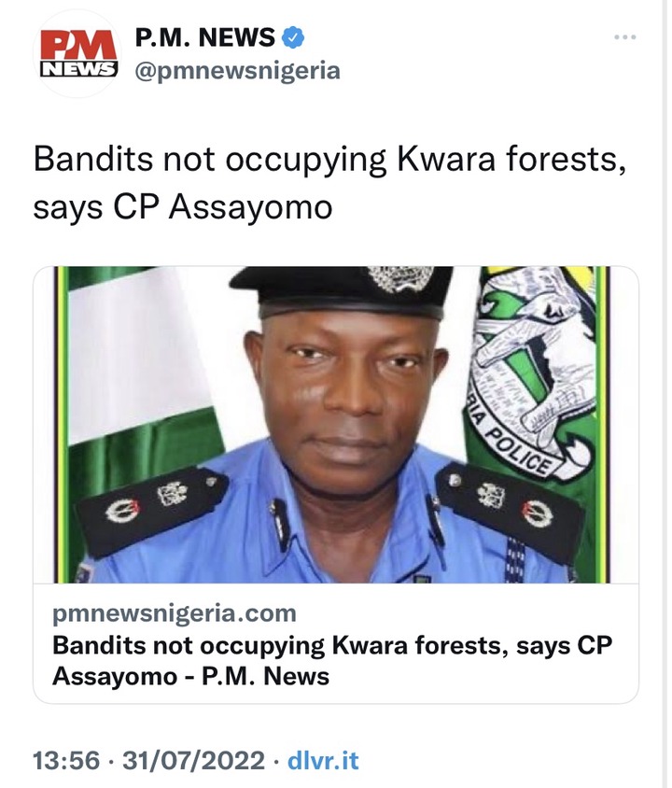Screen dimensions: 672x788
Task: Open the P.M. News profile avatar
Action: (78, 53)
